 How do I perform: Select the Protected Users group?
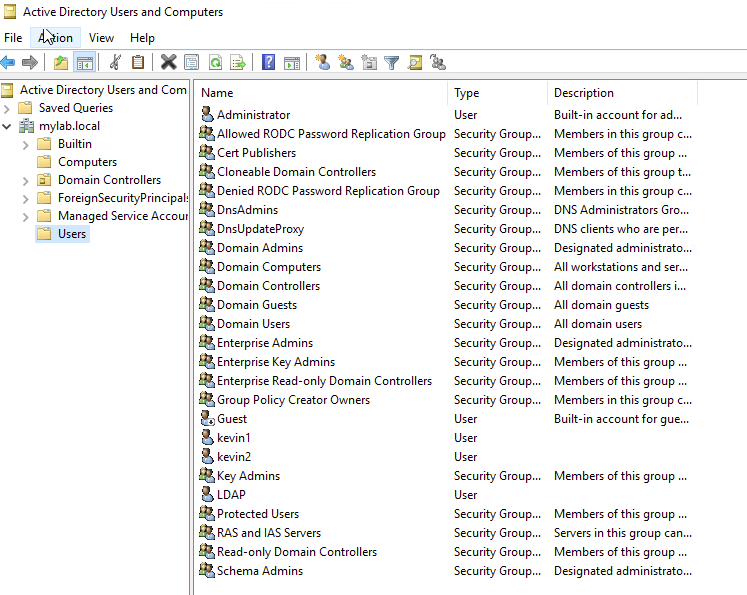[258, 514]
